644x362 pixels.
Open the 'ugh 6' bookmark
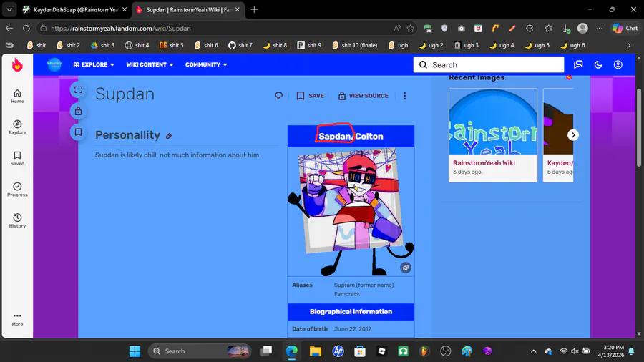point(572,45)
